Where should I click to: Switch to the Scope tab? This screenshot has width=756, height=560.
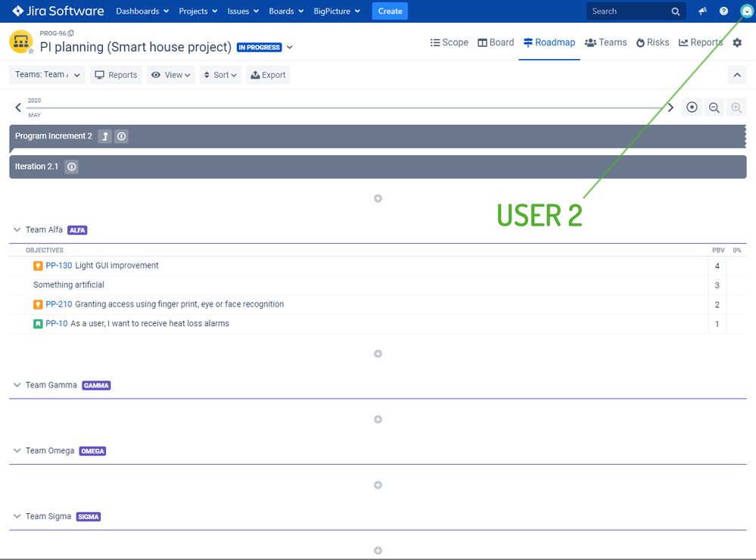(x=449, y=42)
